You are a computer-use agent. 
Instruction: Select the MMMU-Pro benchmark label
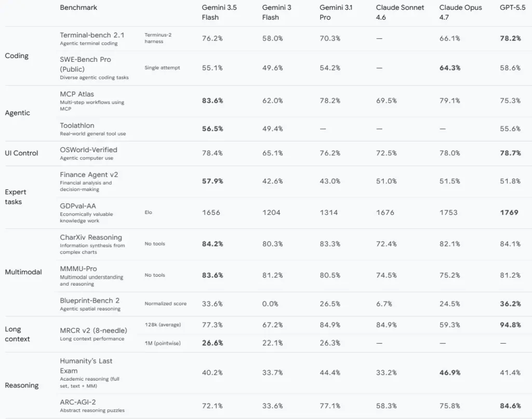click(x=78, y=268)
